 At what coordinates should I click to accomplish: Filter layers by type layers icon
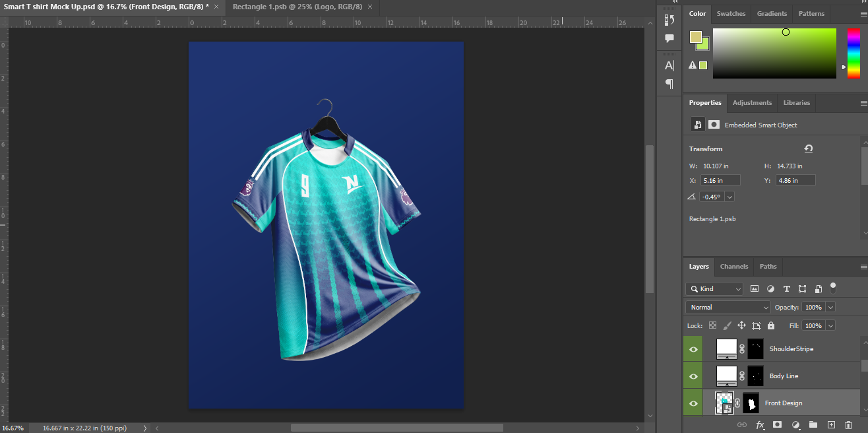(x=786, y=288)
